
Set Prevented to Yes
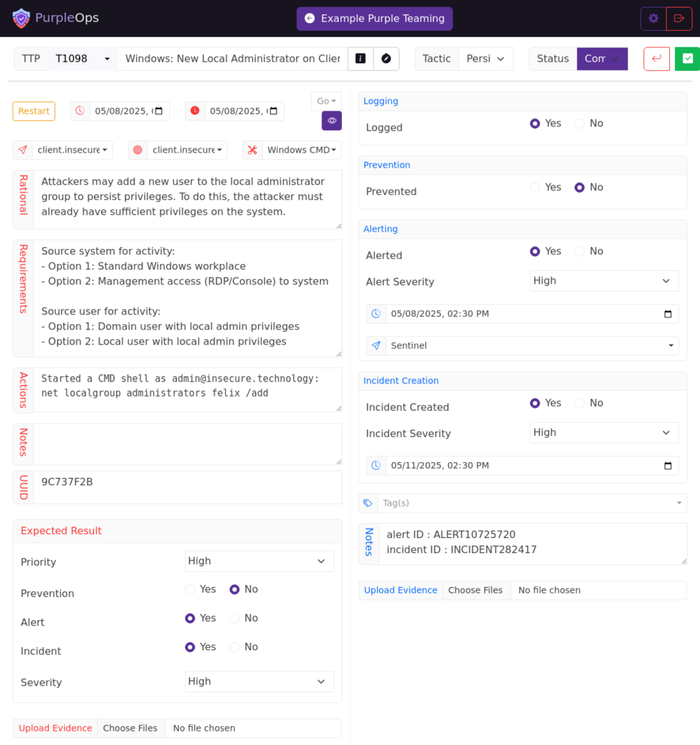coord(535,187)
